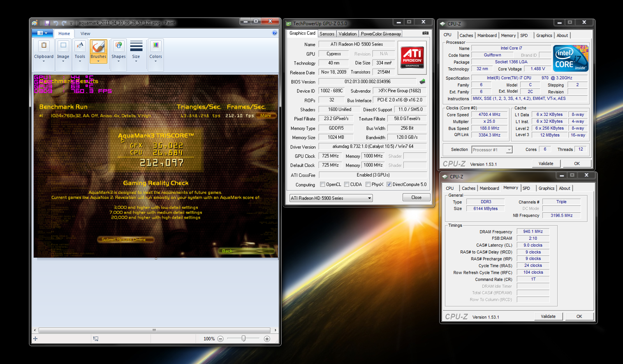Image resolution: width=623 pixels, height=364 pixels.
Task: Click the cursor position icon in Paint status bar
Action: (35, 339)
